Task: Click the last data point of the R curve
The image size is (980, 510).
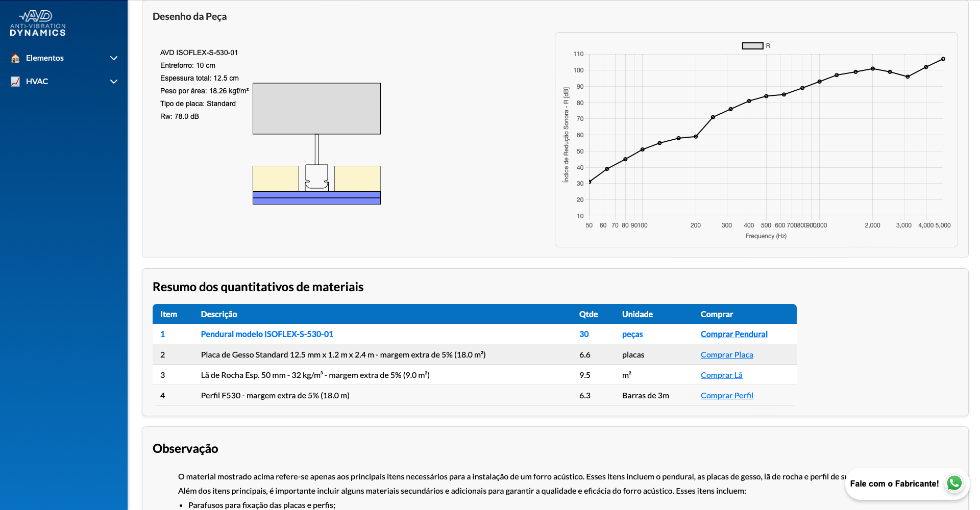Action: click(x=943, y=59)
